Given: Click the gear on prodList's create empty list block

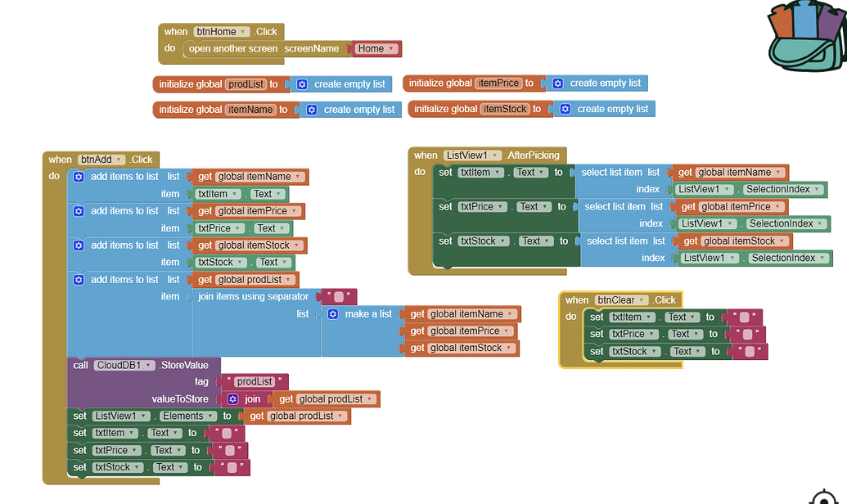Looking at the screenshot, I should tap(301, 84).
